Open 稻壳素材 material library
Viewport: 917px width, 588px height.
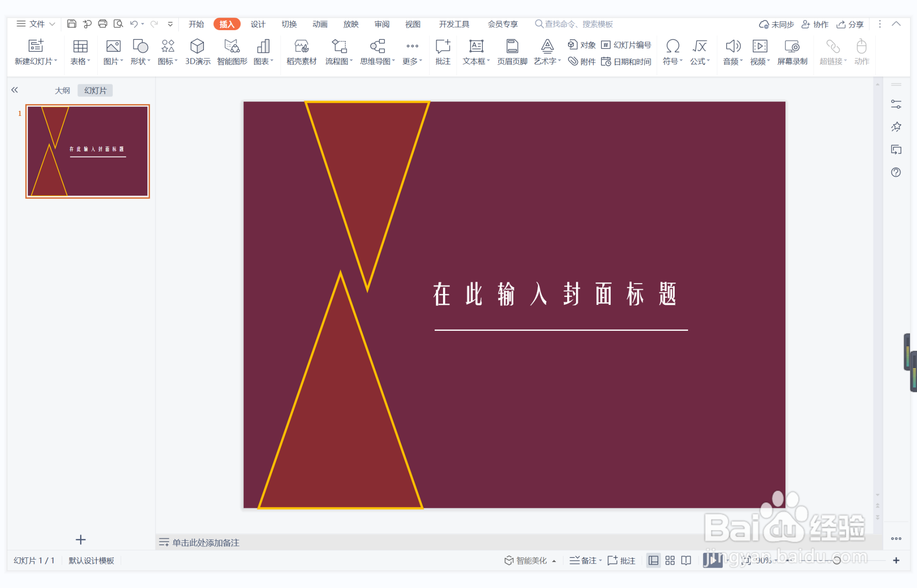301,52
